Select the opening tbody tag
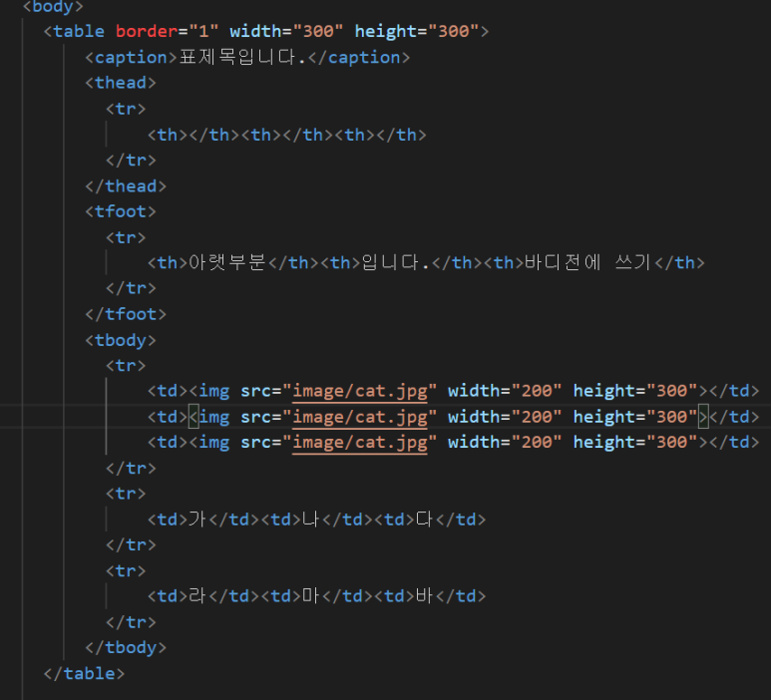The width and height of the screenshot is (771, 700). pos(121,340)
